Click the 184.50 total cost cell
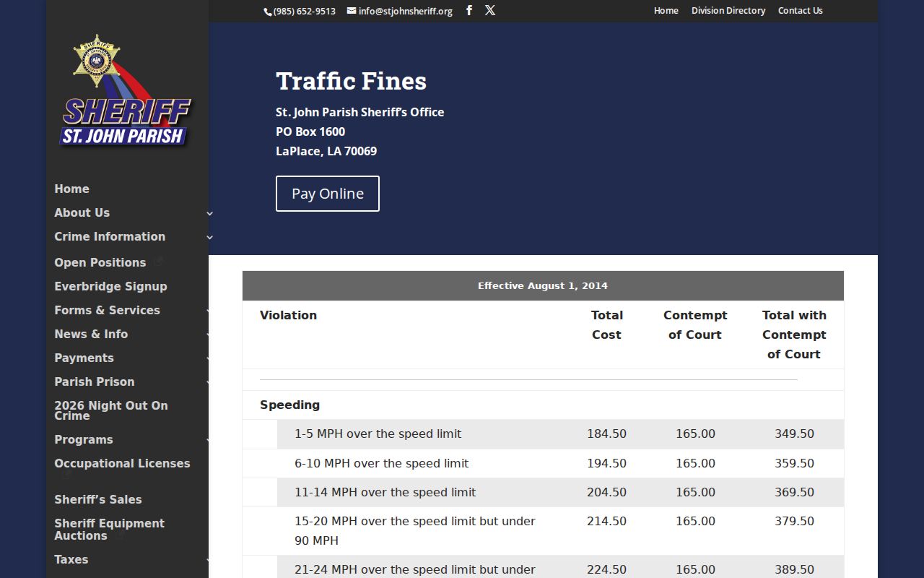The height and width of the screenshot is (578, 924). pos(606,433)
